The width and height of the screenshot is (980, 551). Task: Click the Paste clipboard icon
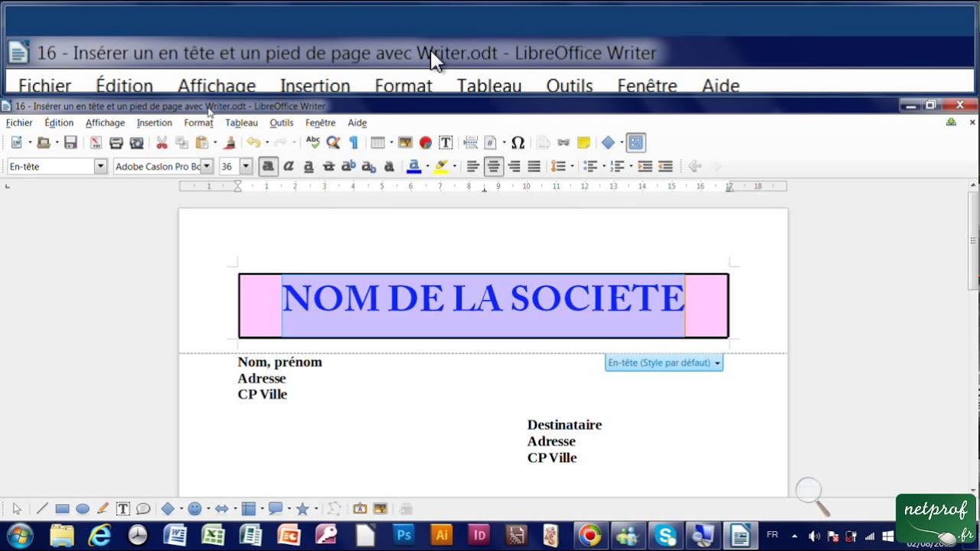click(202, 142)
